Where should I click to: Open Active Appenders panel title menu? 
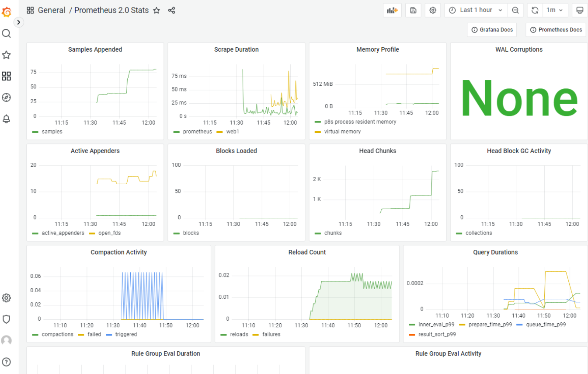(95, 151)
